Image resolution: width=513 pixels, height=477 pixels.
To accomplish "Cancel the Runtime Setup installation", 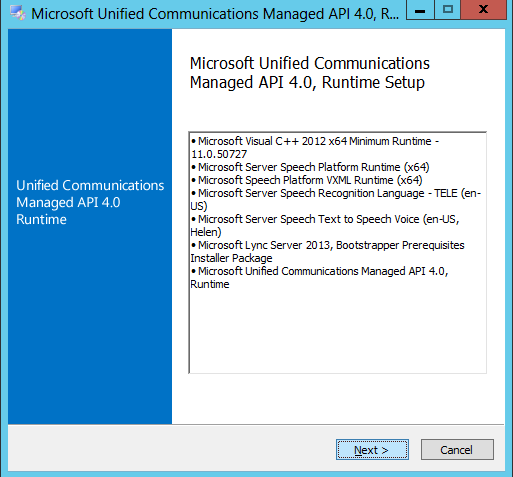I will (457, 450).
